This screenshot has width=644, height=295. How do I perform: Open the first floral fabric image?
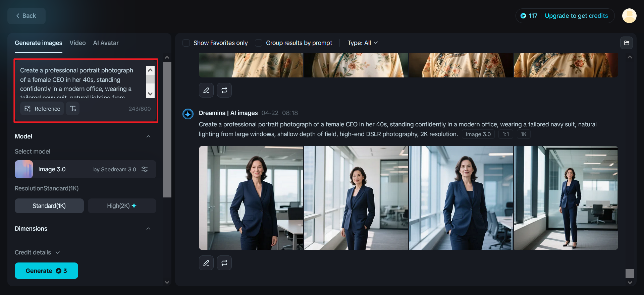(x=251, y=65)
